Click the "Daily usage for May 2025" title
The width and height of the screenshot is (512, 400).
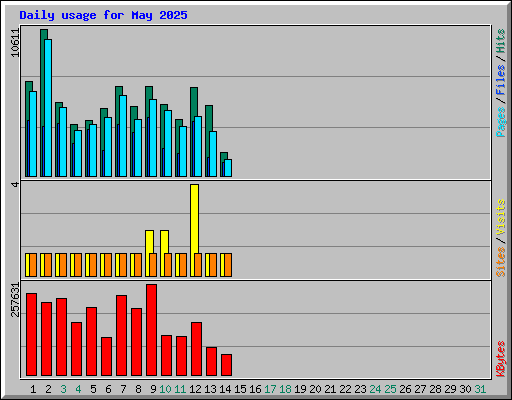(103, 15)
